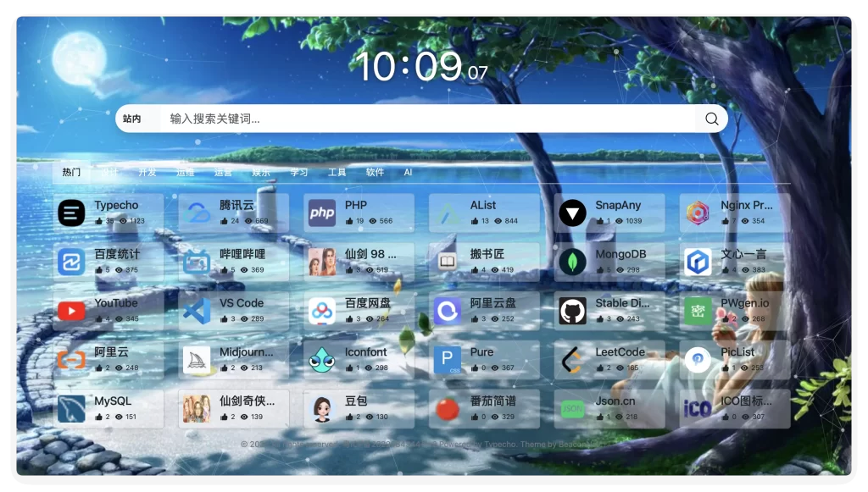Click the Midjourney sailboat icon
The height and width of the screenshot is (492, 868).
pos(196,360)
